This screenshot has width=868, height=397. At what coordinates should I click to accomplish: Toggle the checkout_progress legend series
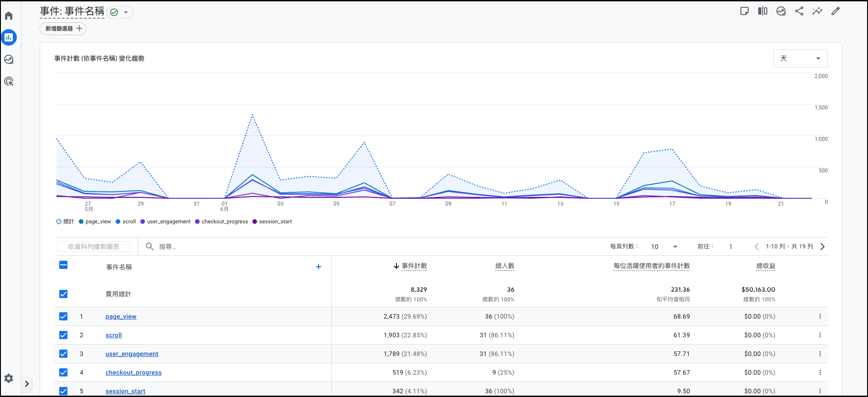(x=221, y=222)
